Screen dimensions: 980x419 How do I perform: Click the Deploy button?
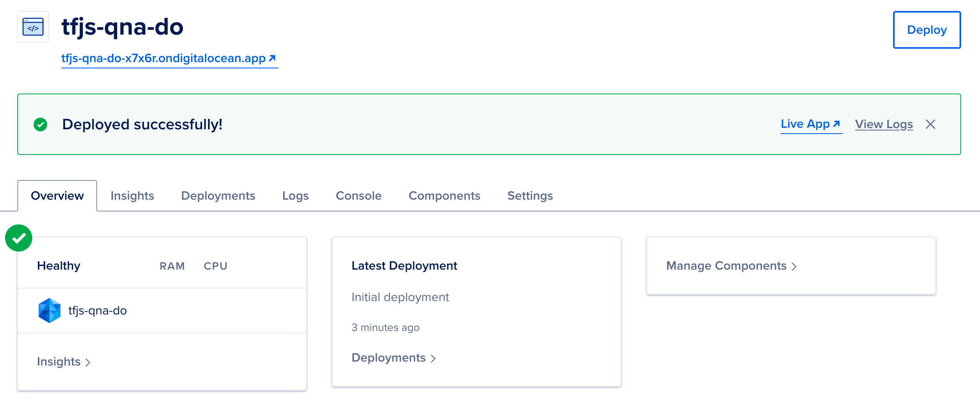tap(927, 30)
